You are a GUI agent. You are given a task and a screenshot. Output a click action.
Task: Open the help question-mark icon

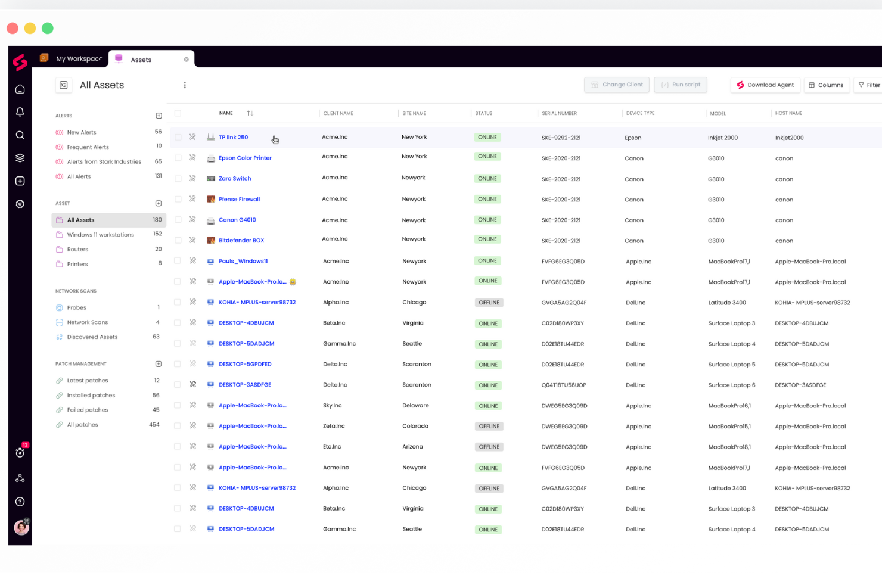coord(20,501)
